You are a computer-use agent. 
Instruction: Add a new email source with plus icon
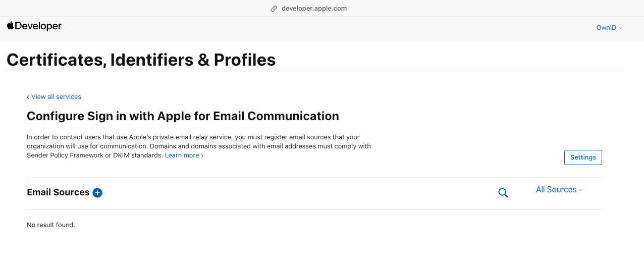(x=97, y=192)
